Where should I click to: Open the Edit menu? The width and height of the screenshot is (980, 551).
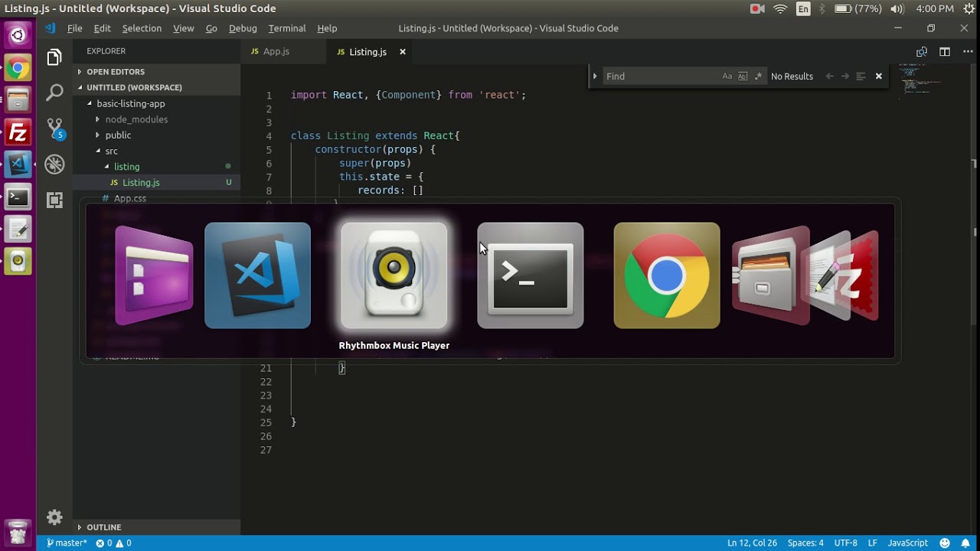click(x=103, y=28)
